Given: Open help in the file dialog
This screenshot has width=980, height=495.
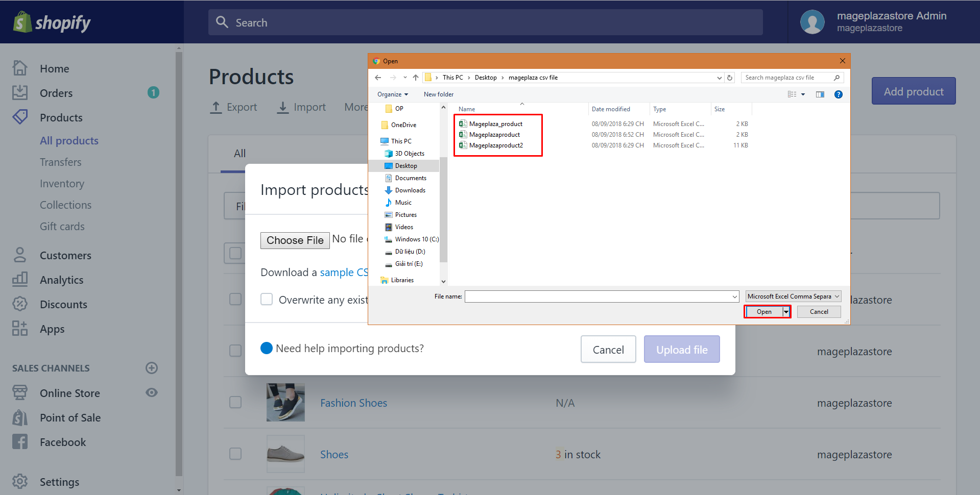Looking at the screenshot, I should click(x=838, y=94).
